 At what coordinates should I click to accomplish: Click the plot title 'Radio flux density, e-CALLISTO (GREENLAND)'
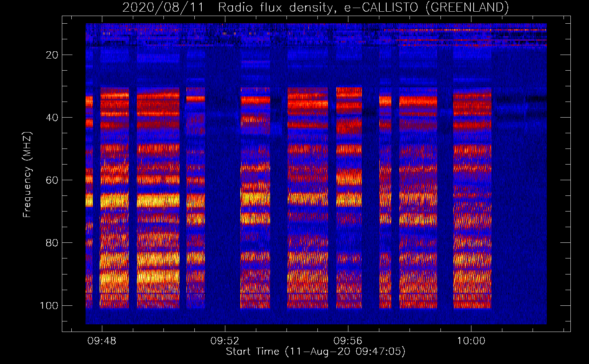(x=363, y=7)
